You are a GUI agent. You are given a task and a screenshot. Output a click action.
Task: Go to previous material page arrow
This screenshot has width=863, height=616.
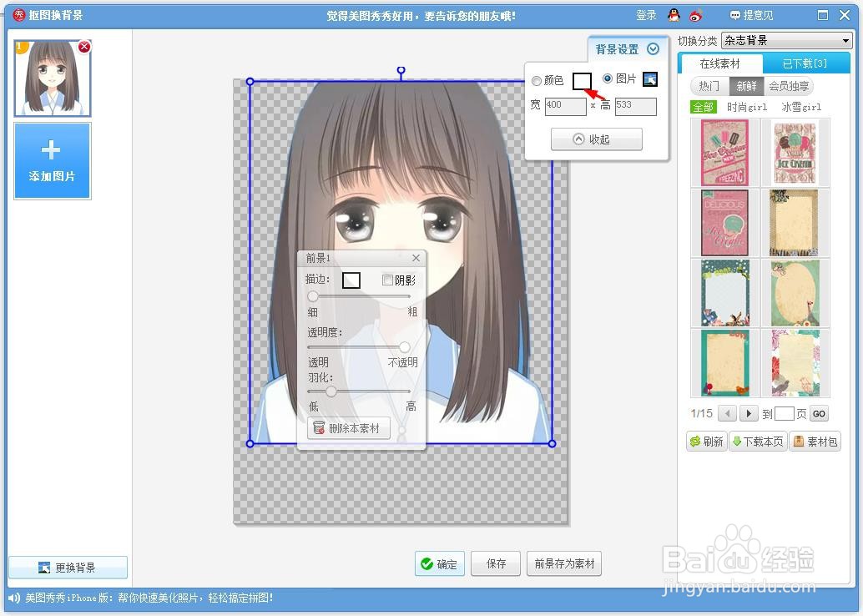726,413
